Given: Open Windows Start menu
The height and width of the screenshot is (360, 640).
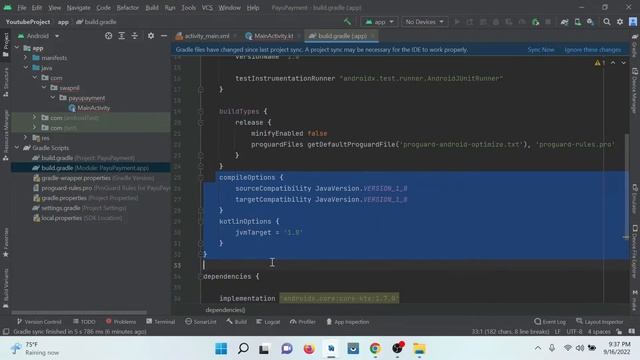Looking at the screenshot, I should coord(221,349).
